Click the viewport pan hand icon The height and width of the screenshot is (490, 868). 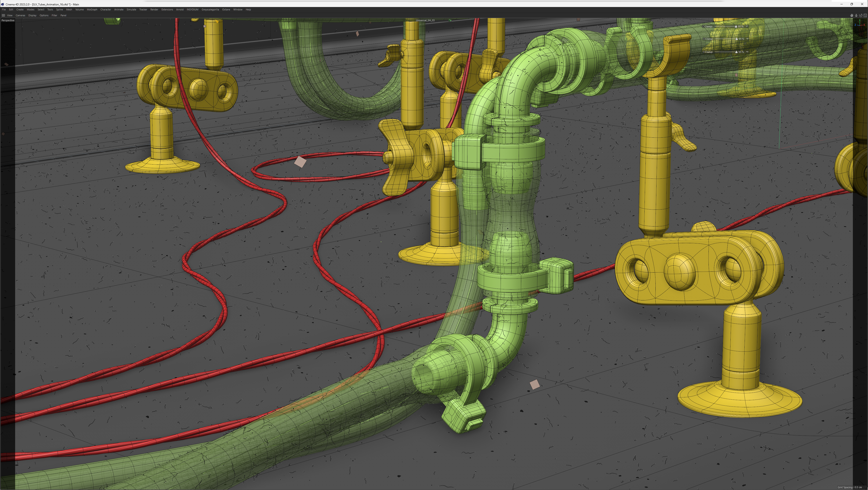(852, 16)
